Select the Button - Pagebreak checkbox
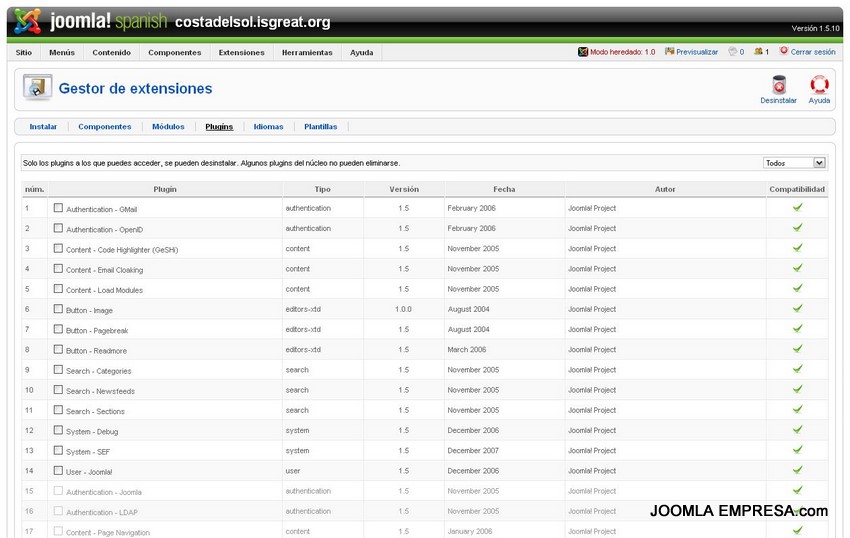 point(59,329)
